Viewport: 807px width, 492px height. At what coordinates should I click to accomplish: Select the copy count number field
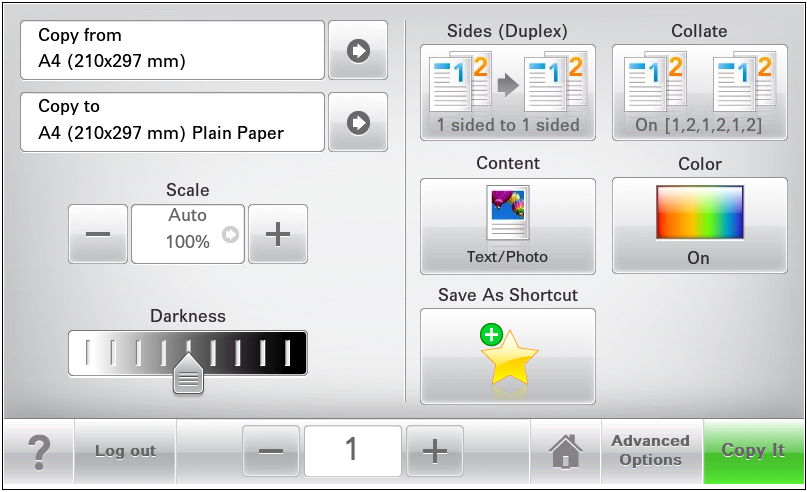tap(352, 451)
